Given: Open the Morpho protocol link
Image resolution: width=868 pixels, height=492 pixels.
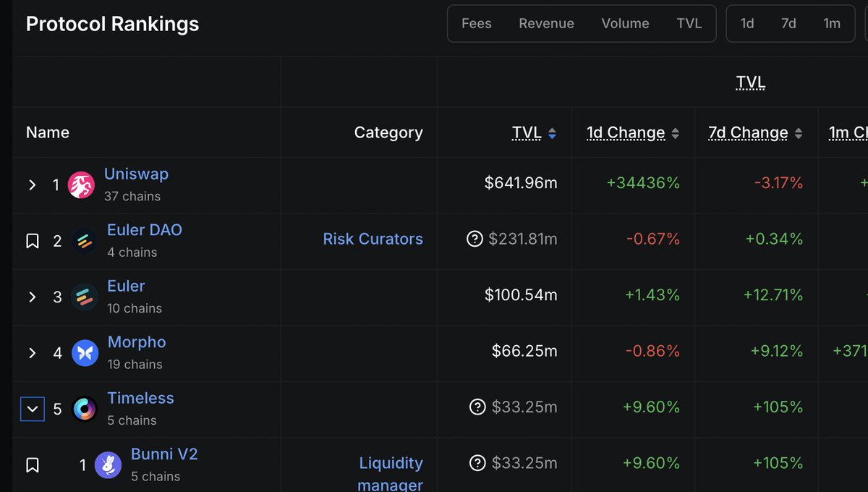Looking at the screenshot, I should tap(137, 342).
